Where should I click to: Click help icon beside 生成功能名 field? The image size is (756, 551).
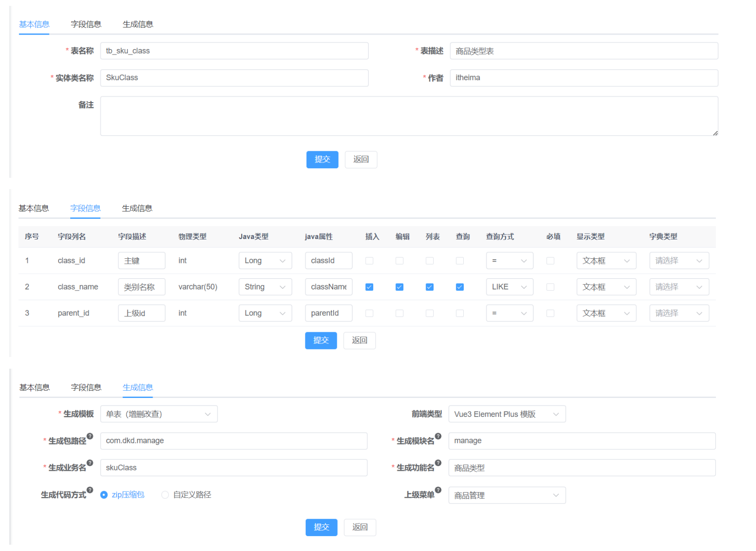coord(439,462)
